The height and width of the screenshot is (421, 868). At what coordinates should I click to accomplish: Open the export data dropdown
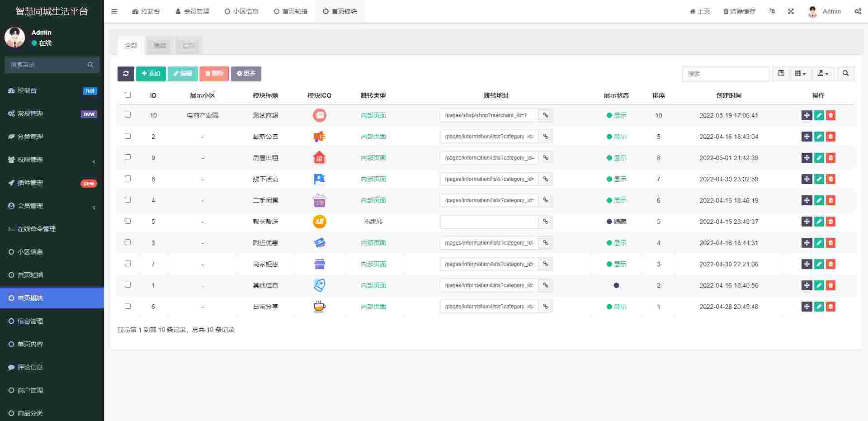click(823, 74)
